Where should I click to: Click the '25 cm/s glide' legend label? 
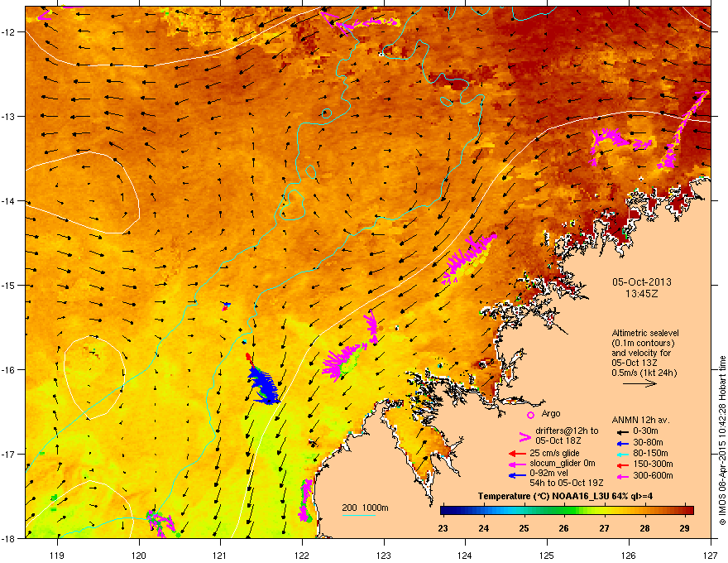(x=555, y=454)
